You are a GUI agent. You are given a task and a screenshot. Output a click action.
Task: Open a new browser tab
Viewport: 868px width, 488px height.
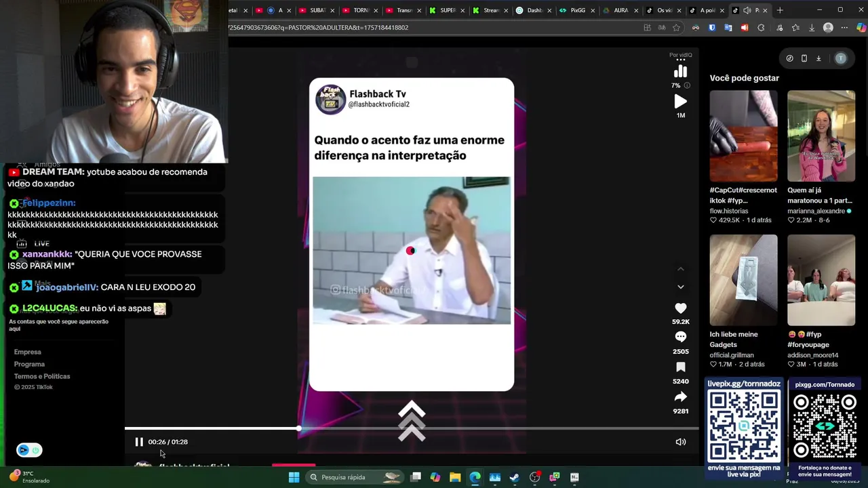tap(780, 10)
